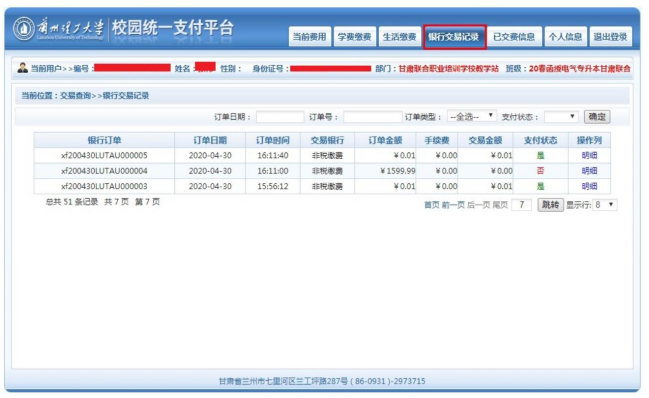Screen dimensions: 649x398
Task: Click the 尾页 last page link
Action: point(500,205)
